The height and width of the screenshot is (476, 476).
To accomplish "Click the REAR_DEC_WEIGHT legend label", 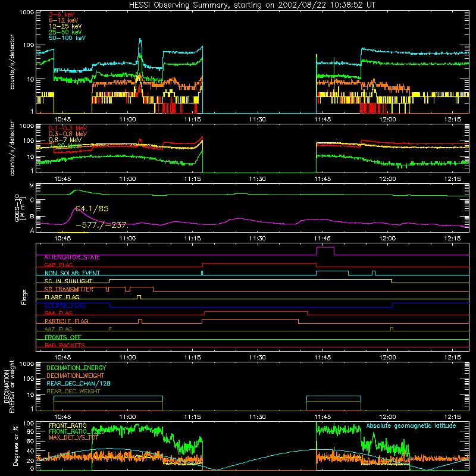I will [x=73, y=392].
